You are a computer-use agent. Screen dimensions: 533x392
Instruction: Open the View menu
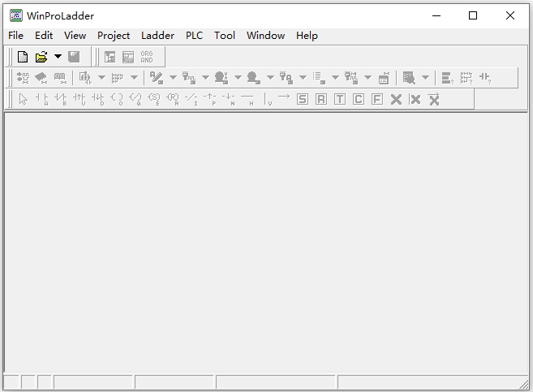click(x=75, y=36)
